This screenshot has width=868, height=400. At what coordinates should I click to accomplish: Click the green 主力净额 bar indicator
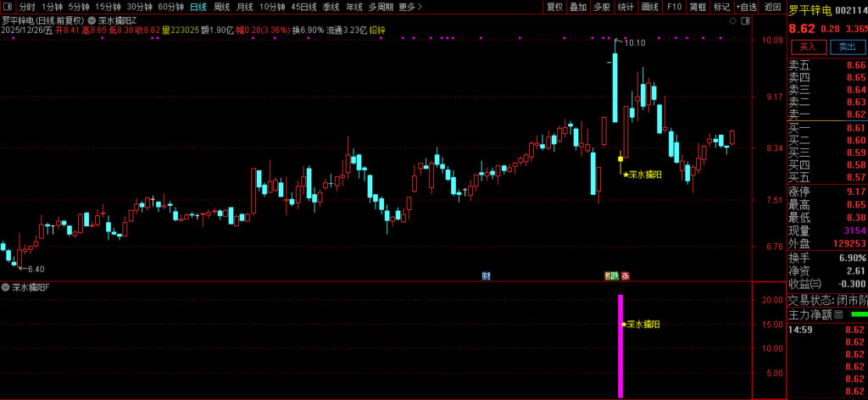[858, 314]
